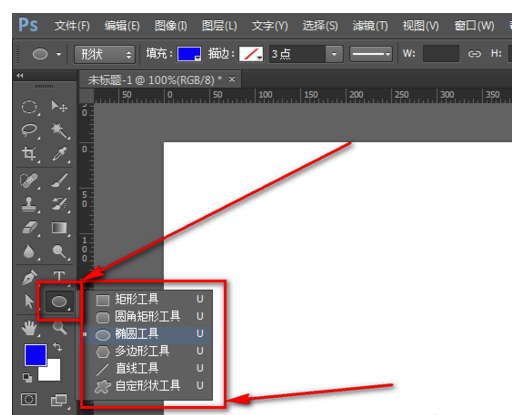Open the 滤镜(T) menu
Image resolution: width=528 pixels, height=415 pixels.
pyautogui.click(x=370, y=26)
